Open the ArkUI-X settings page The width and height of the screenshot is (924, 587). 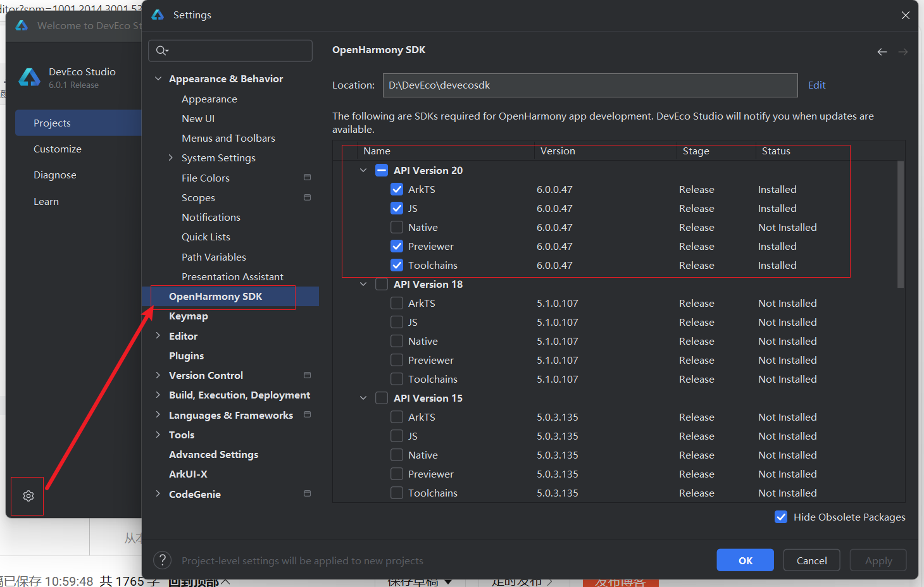coord(188,474)
